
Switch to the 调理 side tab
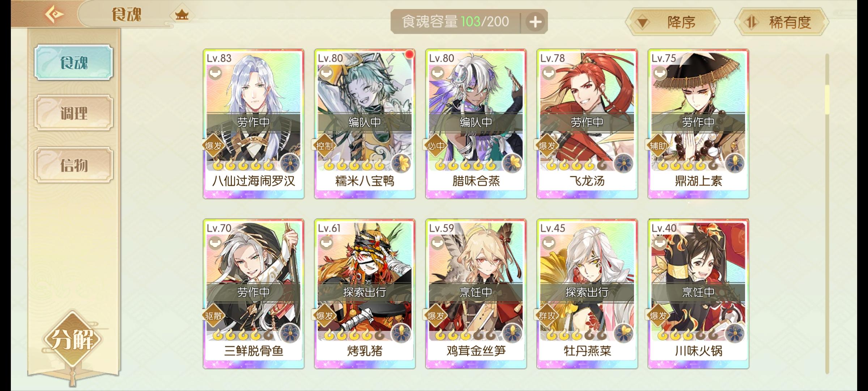click(x=74, y=113)
